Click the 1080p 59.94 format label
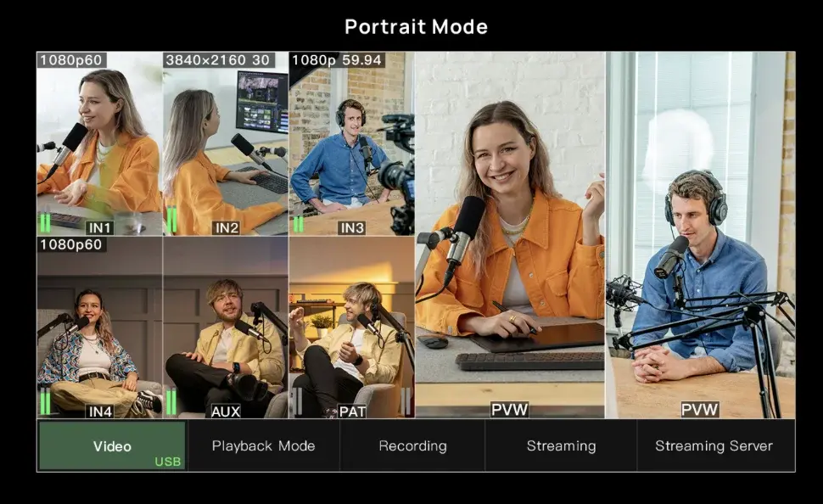 tap(337, 60)
